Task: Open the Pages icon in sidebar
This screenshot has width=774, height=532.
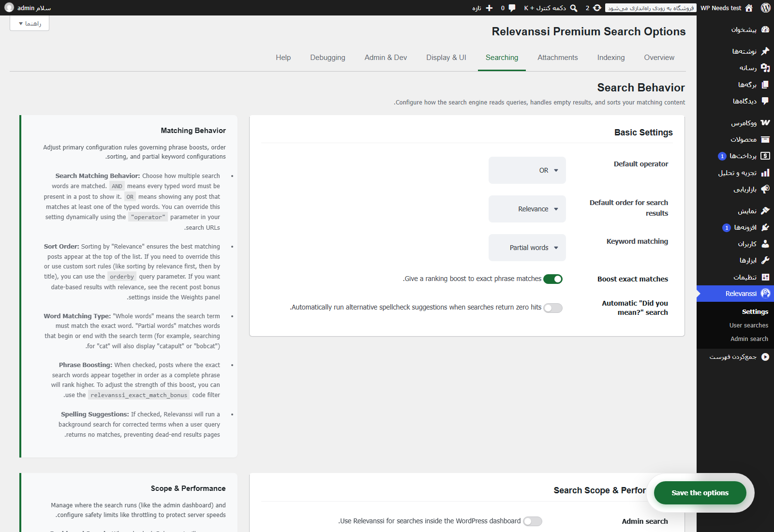Action: click(765, 85)
